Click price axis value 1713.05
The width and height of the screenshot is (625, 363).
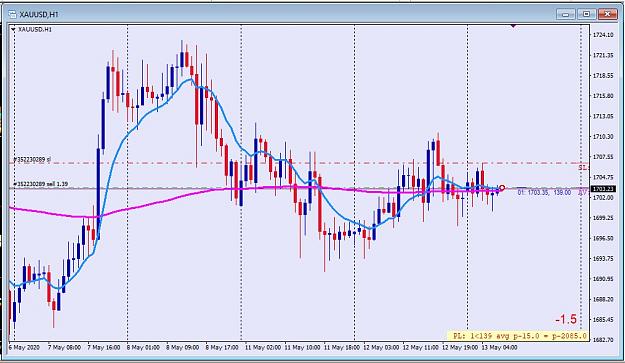click(603, 116)
